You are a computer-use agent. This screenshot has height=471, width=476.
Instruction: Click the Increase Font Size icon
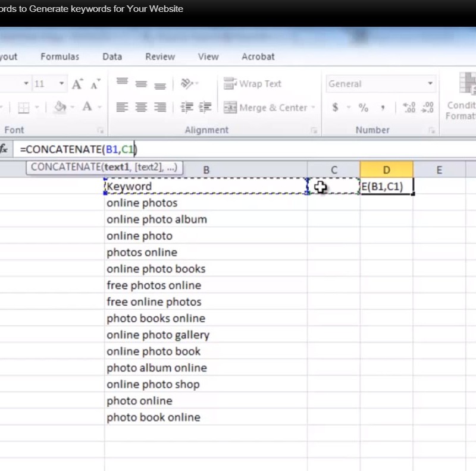[77, 84]
